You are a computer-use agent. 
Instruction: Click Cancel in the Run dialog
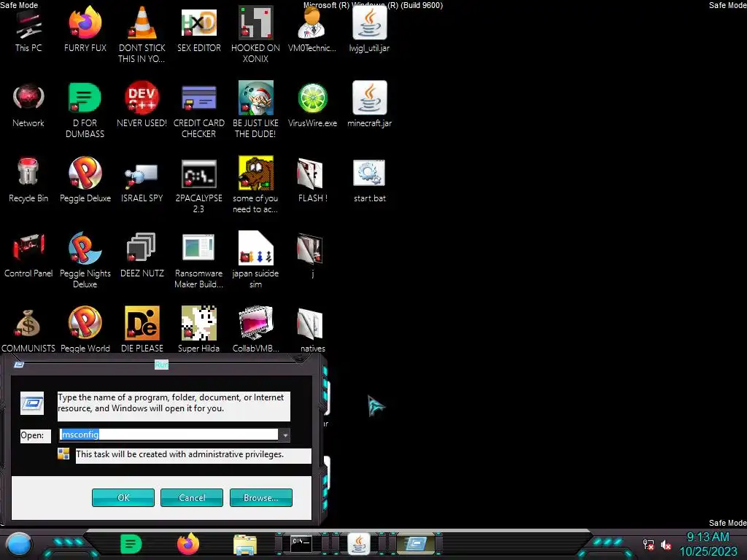[192, 497]
